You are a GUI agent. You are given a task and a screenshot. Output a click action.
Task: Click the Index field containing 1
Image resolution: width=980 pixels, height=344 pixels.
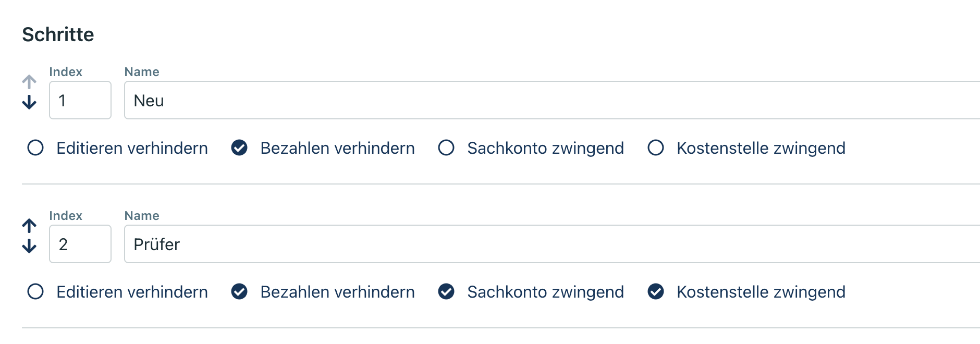80,100
